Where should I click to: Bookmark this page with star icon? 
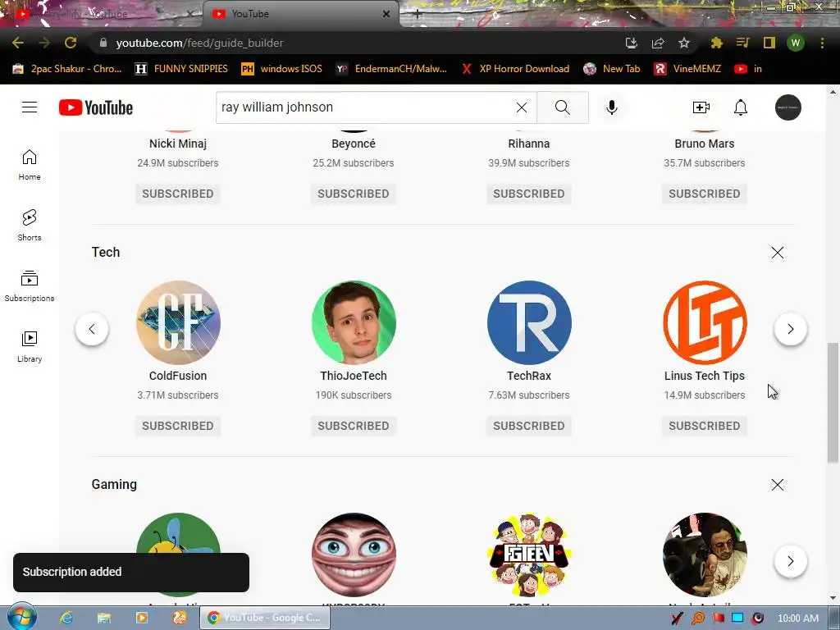[x=683, y=43]
